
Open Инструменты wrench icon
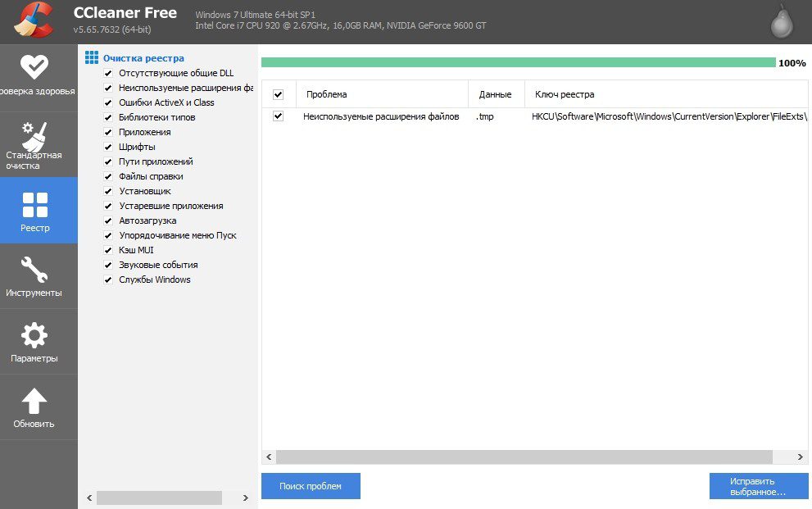click(x=34, y=270)
